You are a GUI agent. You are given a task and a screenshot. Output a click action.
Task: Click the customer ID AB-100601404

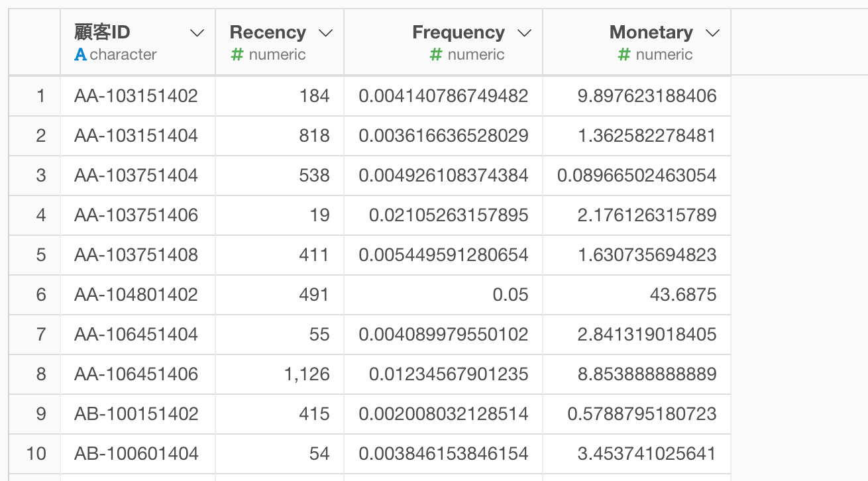click(136, 454)
